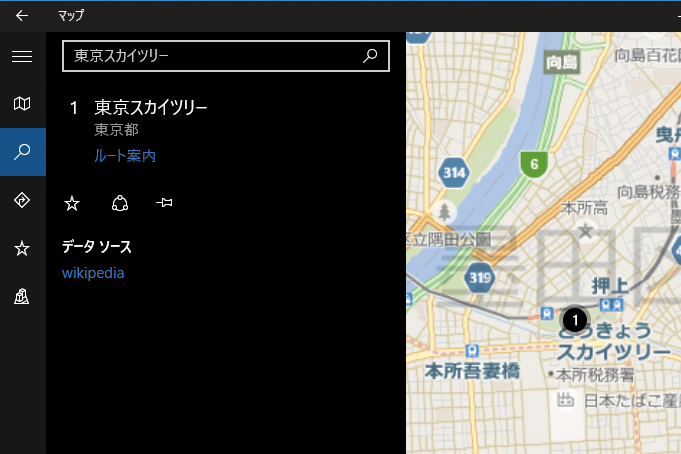Click map marker number 1

(575, 320)
